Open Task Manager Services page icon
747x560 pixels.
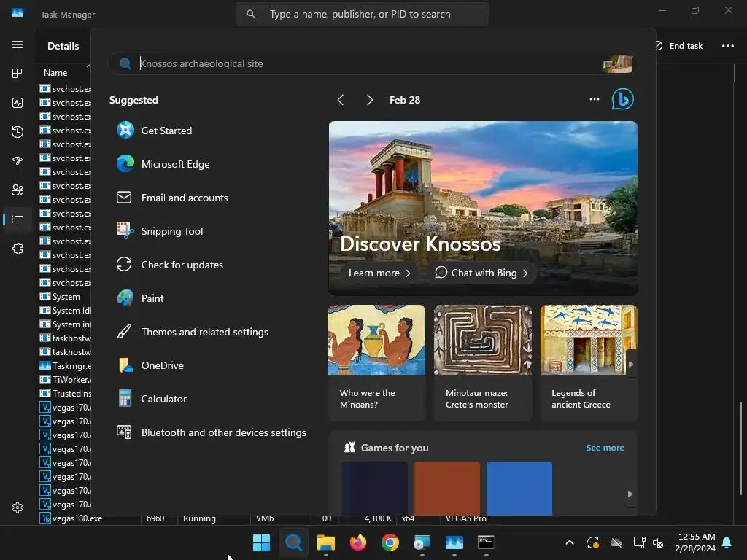point(18,249)
